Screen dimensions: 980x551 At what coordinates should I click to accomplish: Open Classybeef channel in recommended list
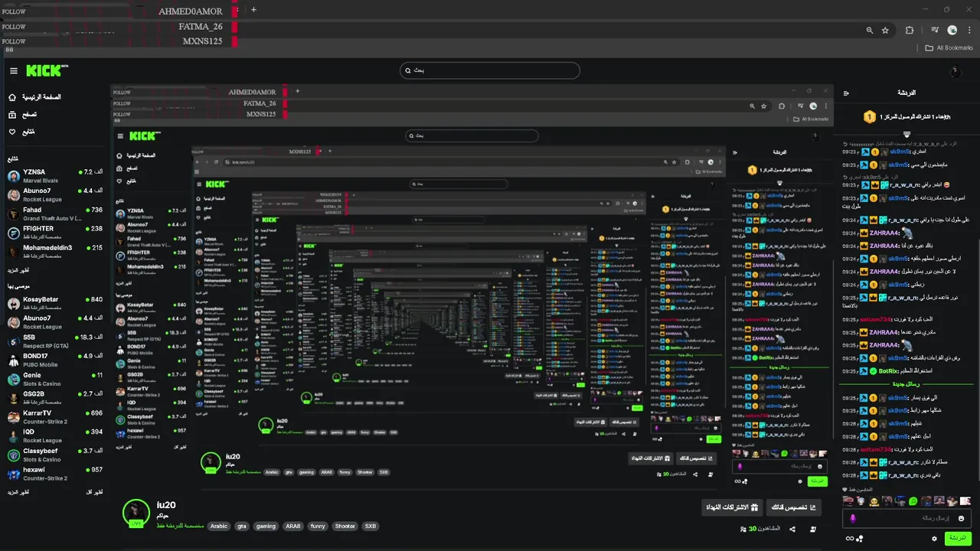click(55, 455)
